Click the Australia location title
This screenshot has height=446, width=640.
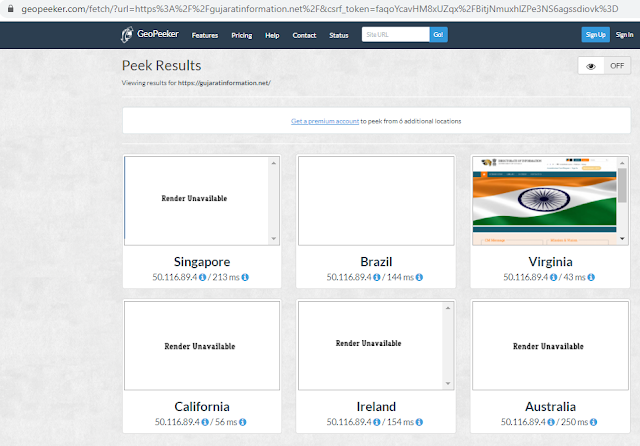[550, 406]
